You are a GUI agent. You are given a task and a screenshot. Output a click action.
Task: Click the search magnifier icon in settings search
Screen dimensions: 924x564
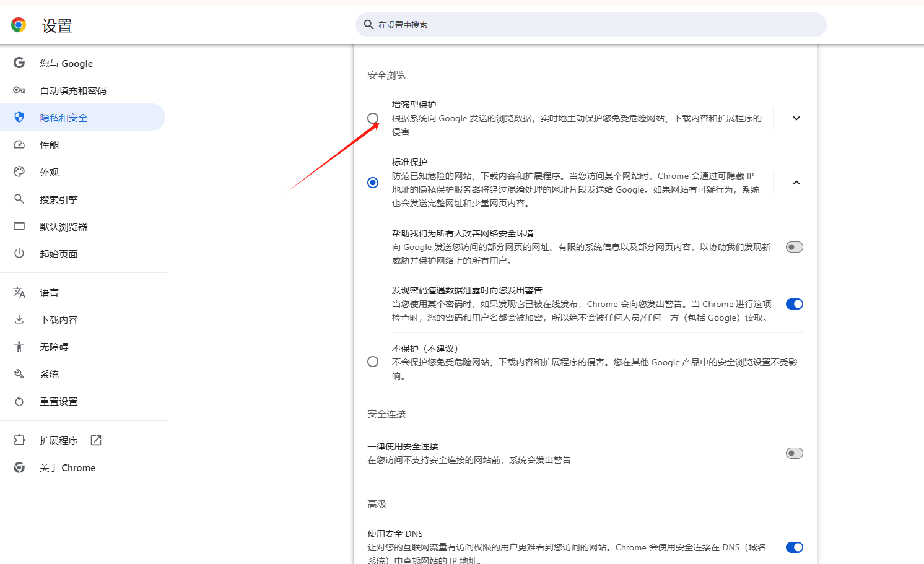point(368,25)
